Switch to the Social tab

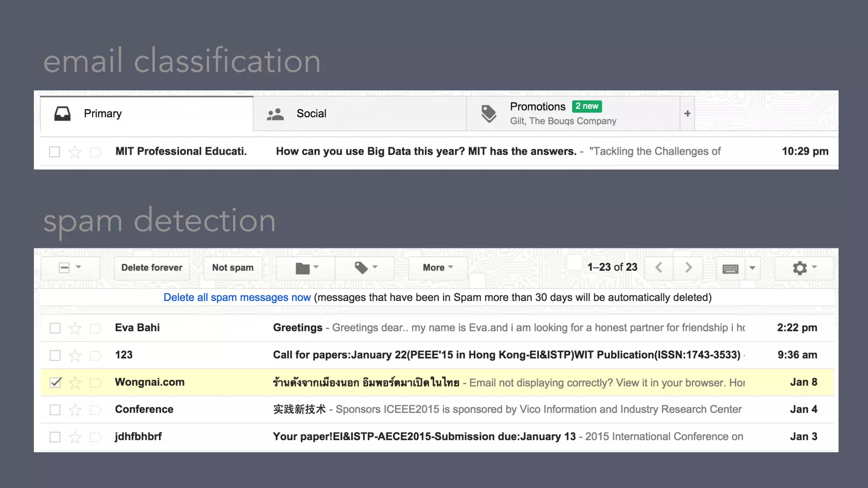click(x=360, y=114)
